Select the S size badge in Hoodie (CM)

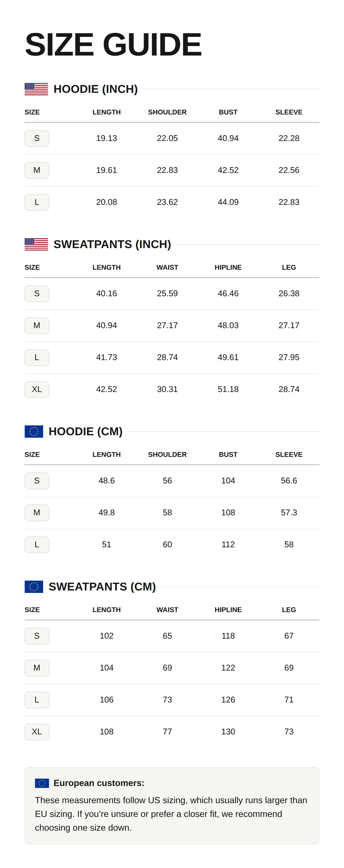coord(37,481)
